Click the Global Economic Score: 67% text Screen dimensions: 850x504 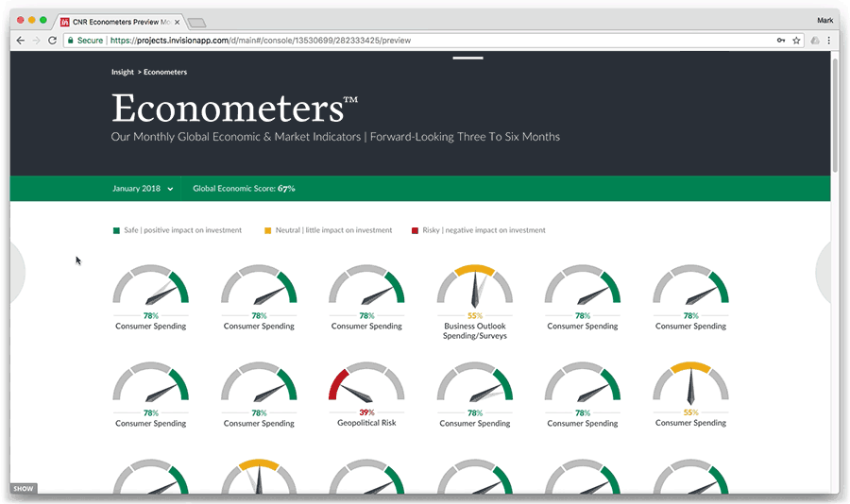[244, 189]
